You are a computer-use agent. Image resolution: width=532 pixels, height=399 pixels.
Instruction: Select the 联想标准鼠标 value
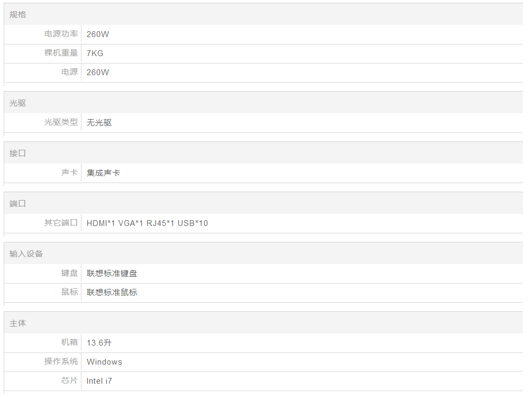[112, 293]
